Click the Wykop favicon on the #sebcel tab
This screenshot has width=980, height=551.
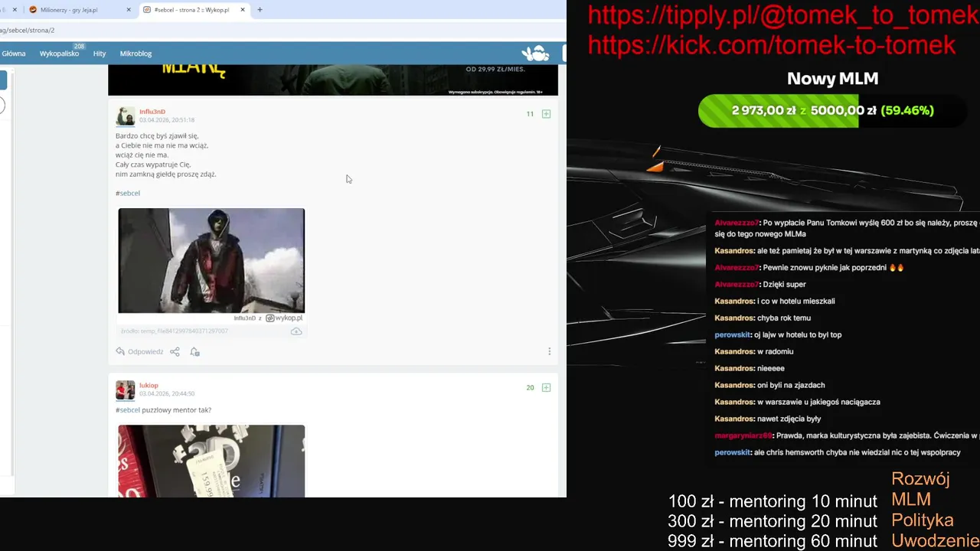tap(147, 10)
